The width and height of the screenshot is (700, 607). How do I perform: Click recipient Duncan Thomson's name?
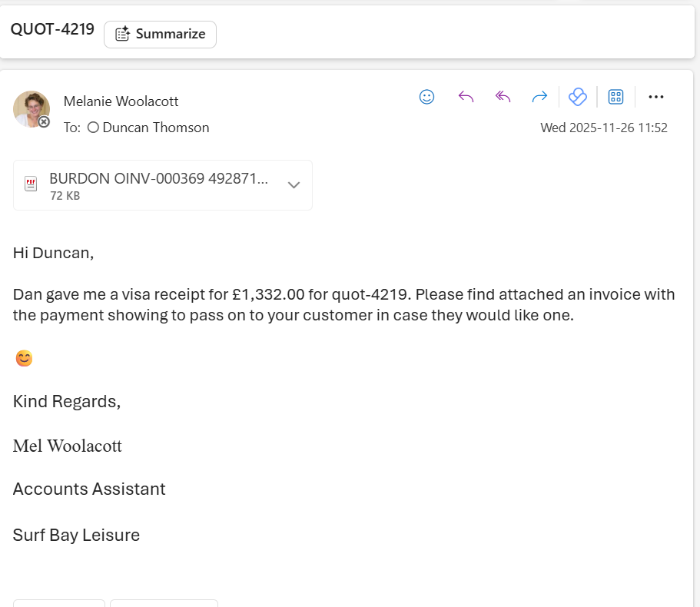(x=156, y=128)
